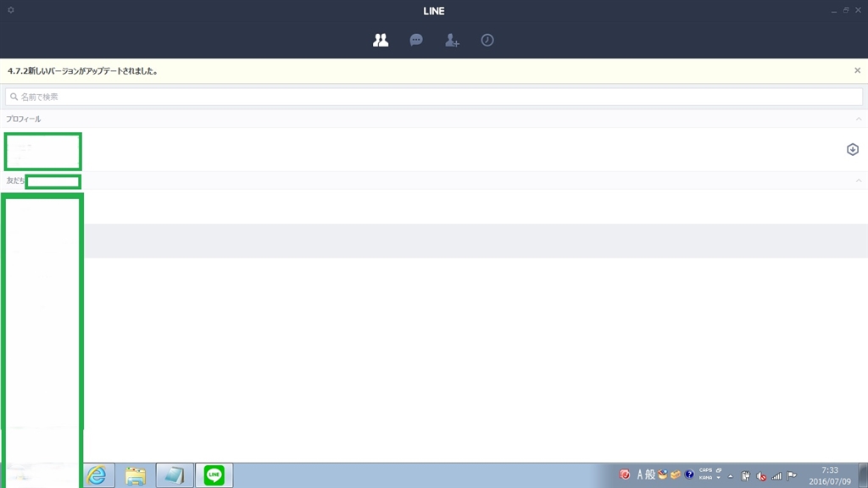This screenshot has width=868, height=488.
Task: Click the Show Desktop button
Action: click(x=864, y=475)
